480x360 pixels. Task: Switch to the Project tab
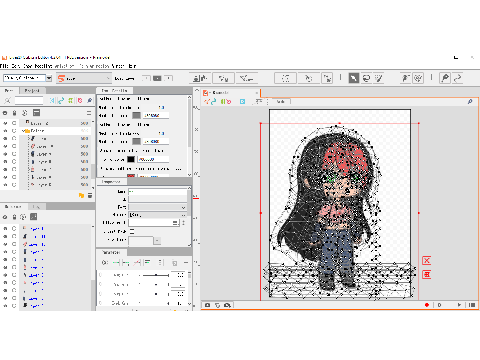[x=32, y=90]
